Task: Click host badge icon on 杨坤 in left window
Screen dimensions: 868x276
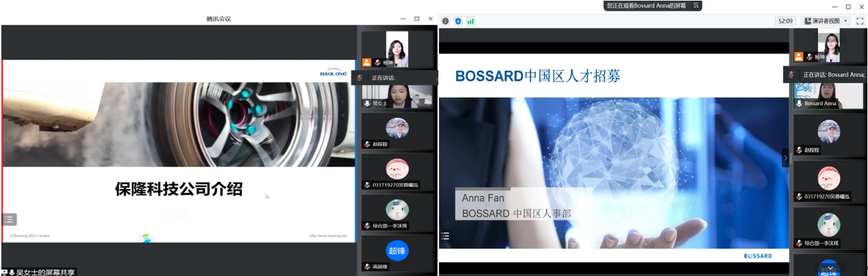Action: click(x=367, y=62)
